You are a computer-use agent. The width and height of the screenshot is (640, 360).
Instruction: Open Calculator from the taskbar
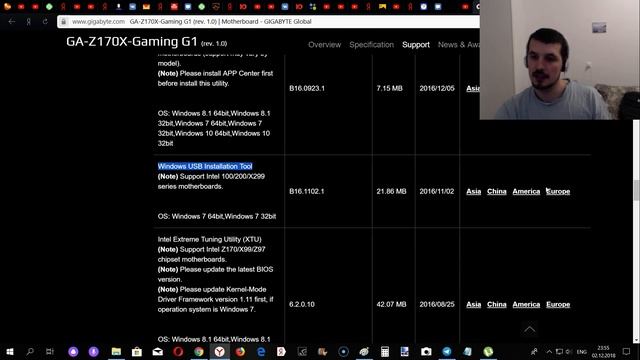(384, 351)
